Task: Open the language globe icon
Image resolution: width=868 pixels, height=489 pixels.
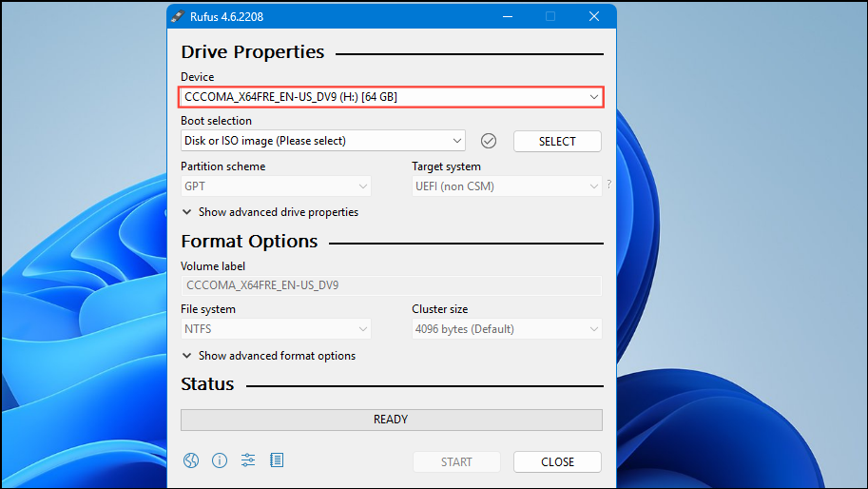Action: (x=191, y=460)
